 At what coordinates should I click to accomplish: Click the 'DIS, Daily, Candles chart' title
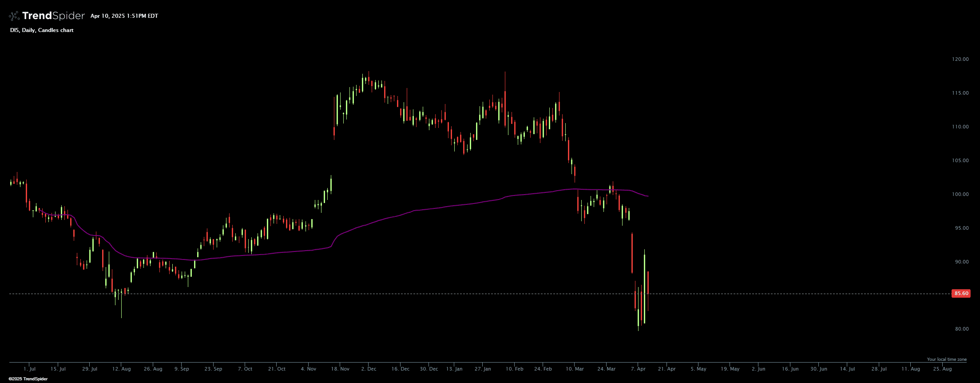tap(42, 30)
